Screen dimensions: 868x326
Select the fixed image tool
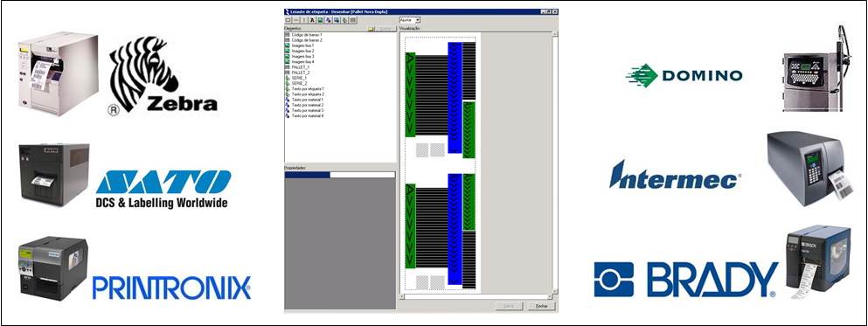point(320,20)
